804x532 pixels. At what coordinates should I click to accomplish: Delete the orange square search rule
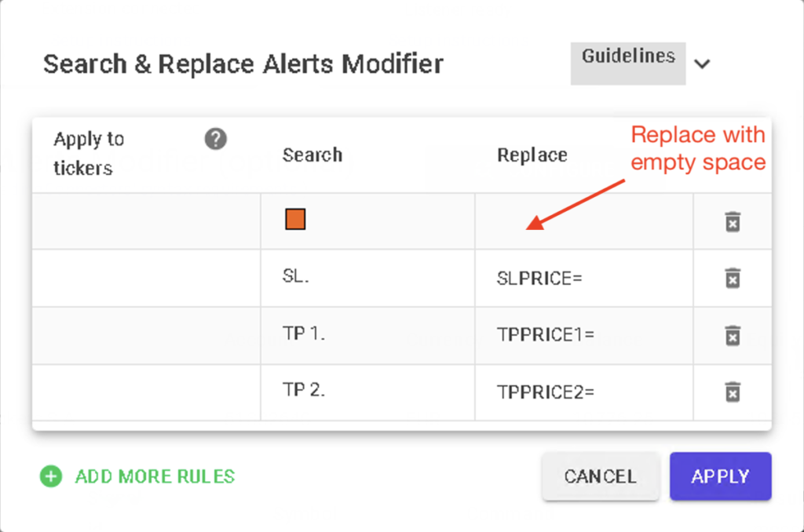[732, 221]
